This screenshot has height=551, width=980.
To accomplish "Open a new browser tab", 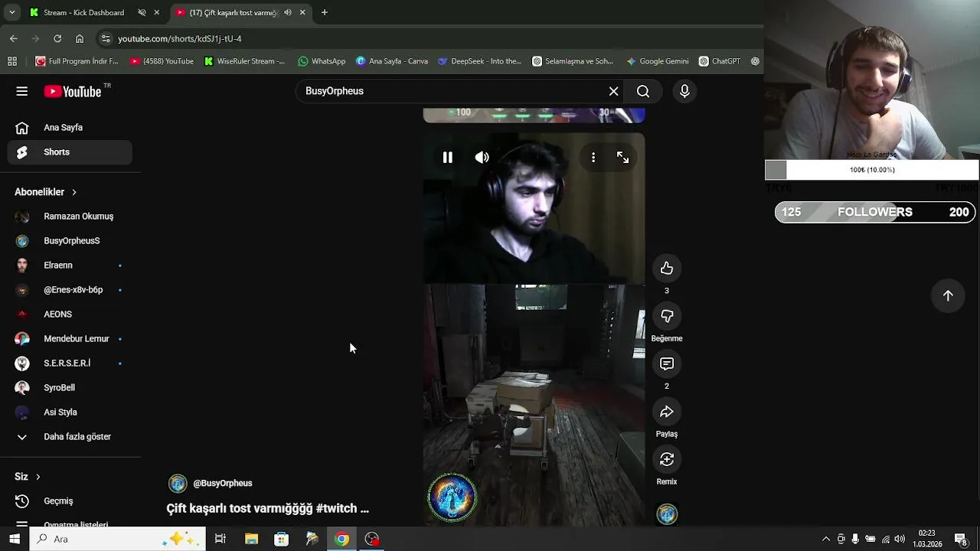I will [325, 13].
